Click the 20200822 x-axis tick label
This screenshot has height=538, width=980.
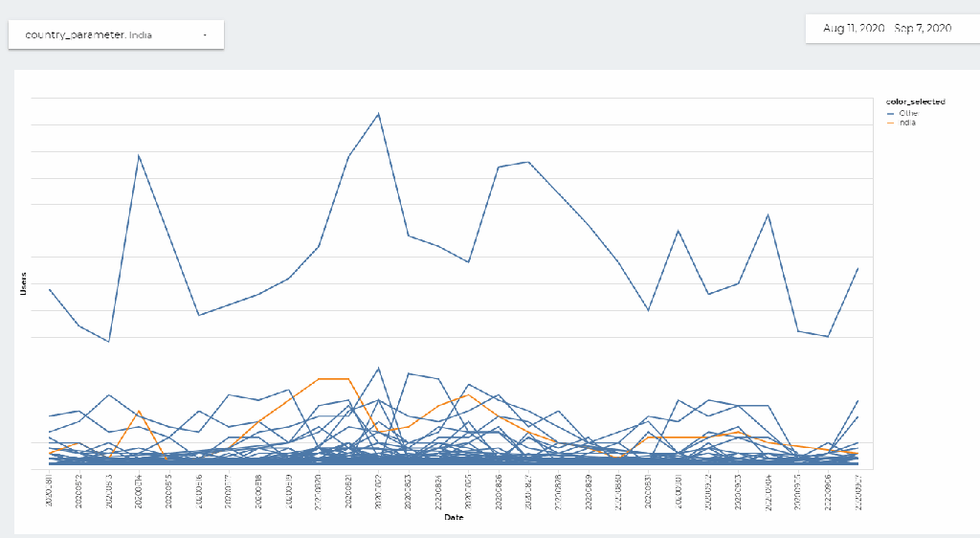click(379, 490)
